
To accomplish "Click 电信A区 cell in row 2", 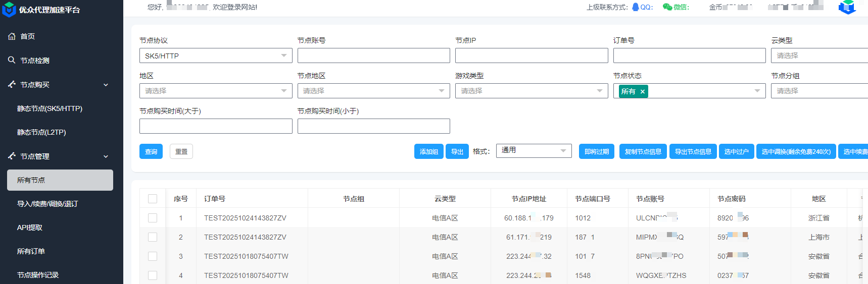I will [445, 237].
